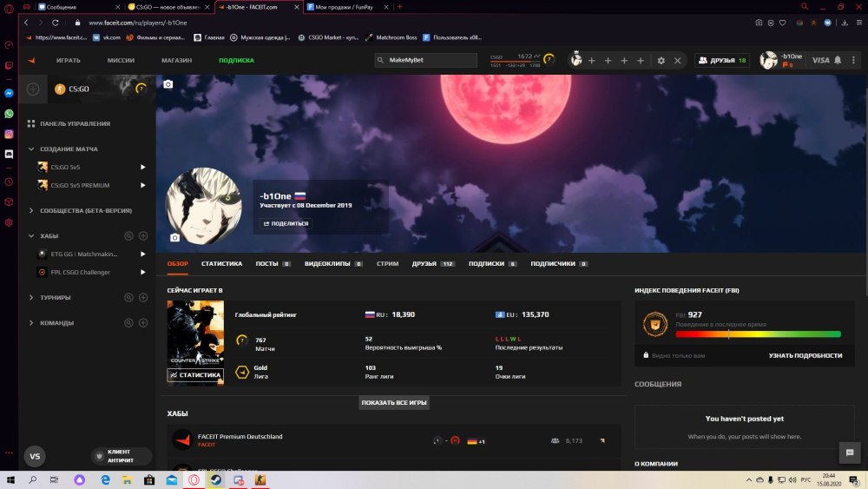Click УЗНАТЬ ПОДРОБНОСТИ link
868x489 pixels.
(x=806, y=355)
